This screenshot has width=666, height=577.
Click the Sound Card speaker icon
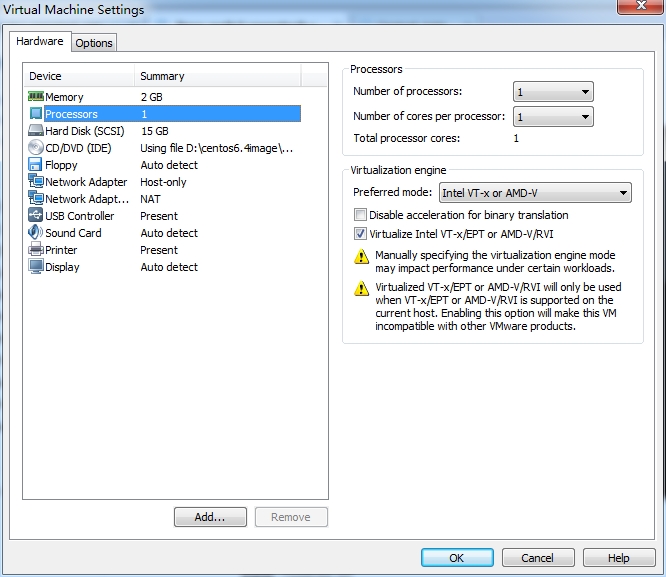35,232
